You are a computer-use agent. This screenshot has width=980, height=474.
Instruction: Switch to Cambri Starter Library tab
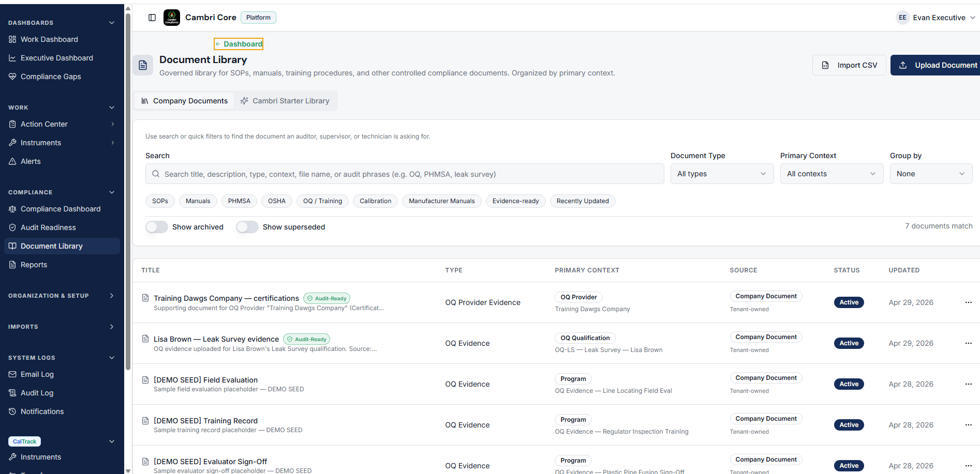point(285,101)
